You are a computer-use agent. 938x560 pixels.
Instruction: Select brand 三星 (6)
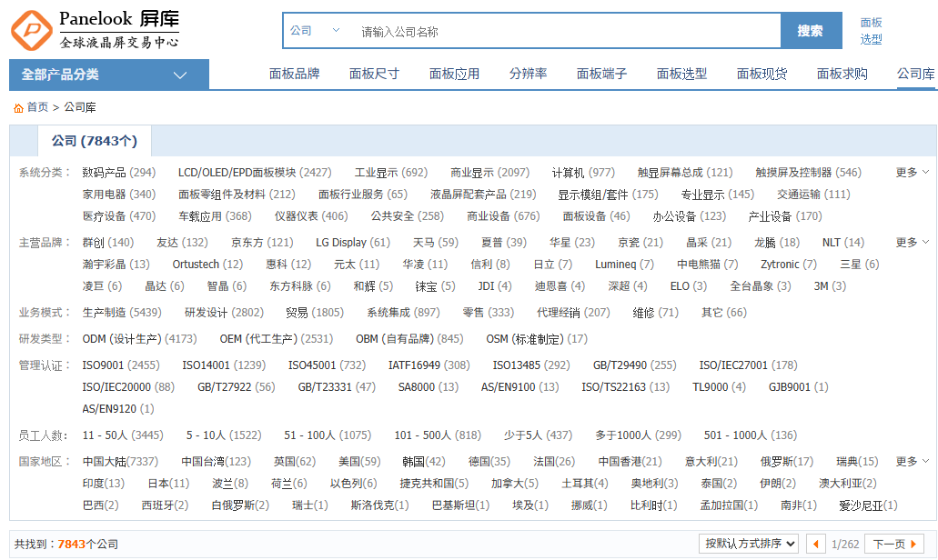(860, 265)
